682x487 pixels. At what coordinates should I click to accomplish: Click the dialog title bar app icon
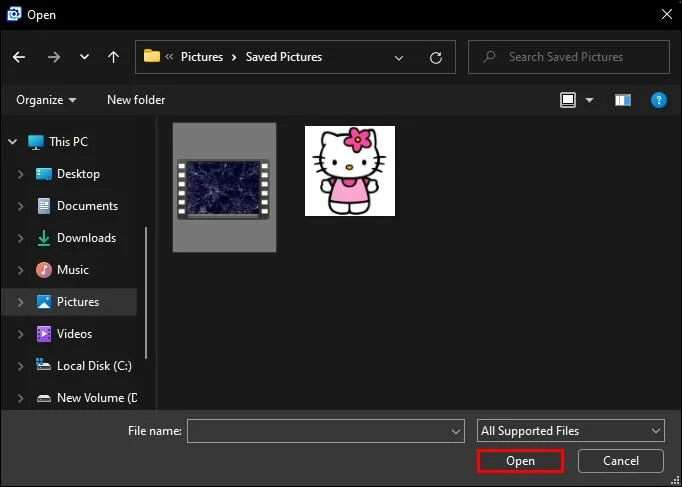coord(14,14)
